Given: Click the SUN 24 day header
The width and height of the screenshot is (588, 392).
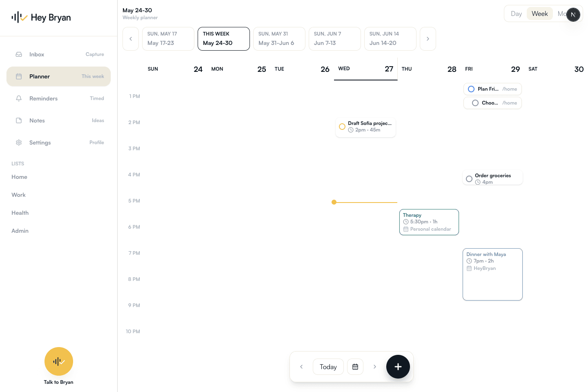Looking at the screenshot, I should (175, 69).
